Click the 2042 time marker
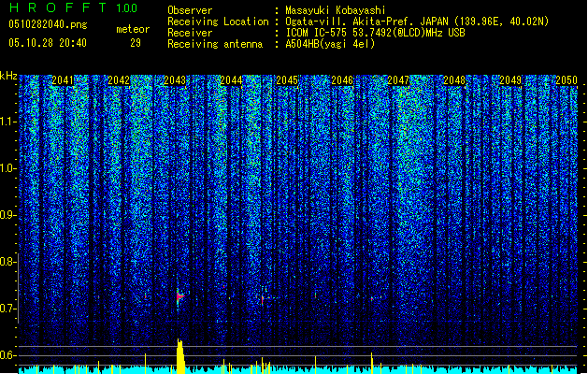Viewport: 588px width, 374px height. pos(119,80)
